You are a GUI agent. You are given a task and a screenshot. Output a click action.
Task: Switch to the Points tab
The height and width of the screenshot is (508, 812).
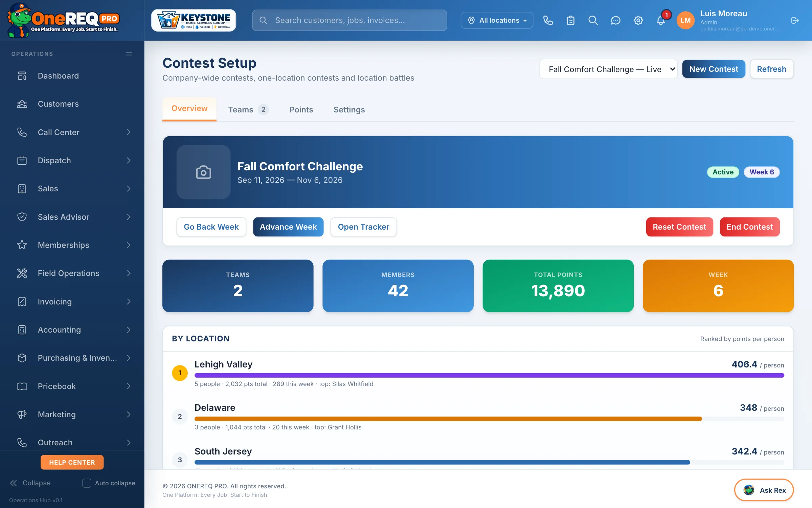301,109
